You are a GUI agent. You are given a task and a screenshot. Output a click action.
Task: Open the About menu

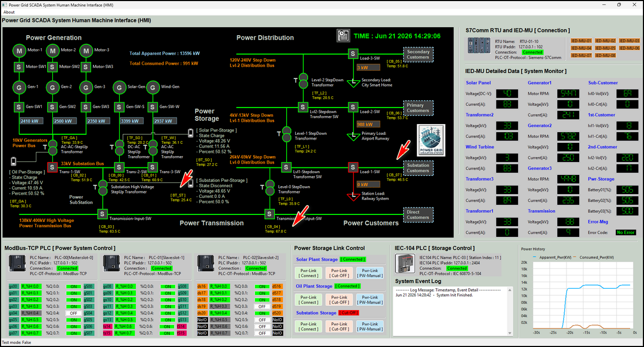click(x=9, y=12)
